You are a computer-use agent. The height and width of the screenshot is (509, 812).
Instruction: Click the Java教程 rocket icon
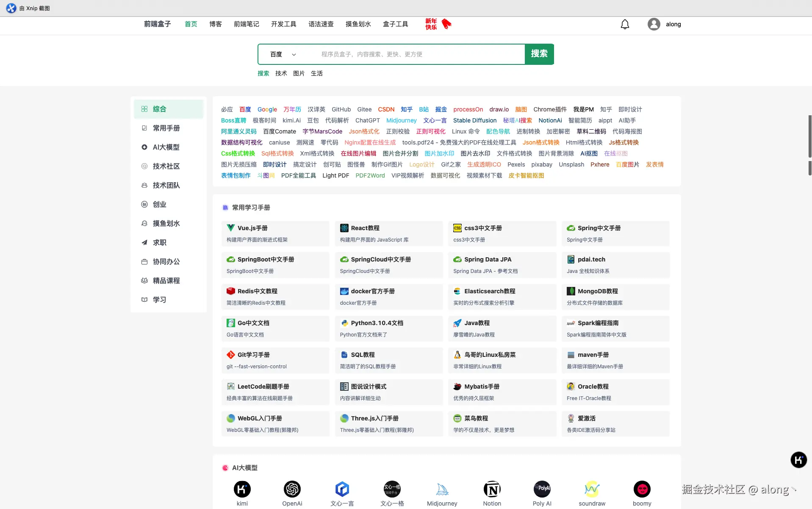[457, 323]
